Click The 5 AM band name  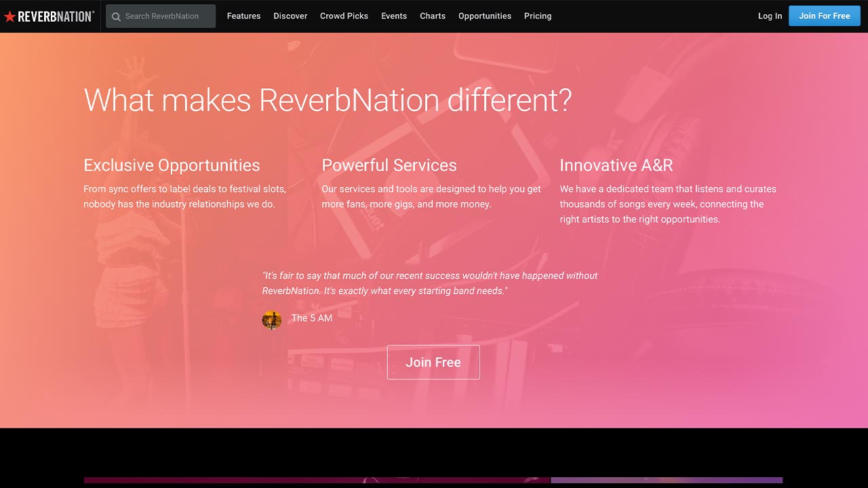[312, 318]
